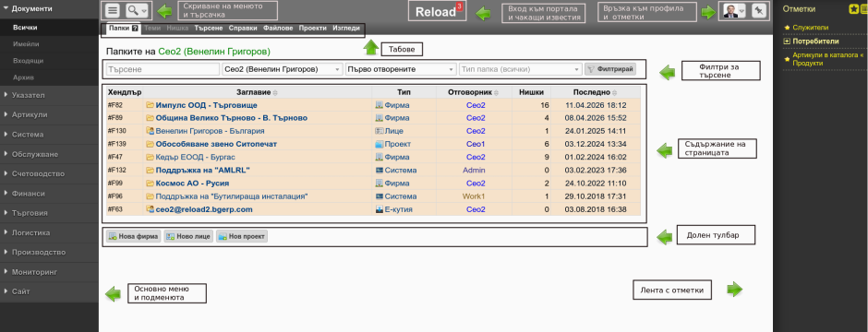Open Поддръжка на "Бутилираща инсталация" link
868x332 pixels.
click(232, 196)
